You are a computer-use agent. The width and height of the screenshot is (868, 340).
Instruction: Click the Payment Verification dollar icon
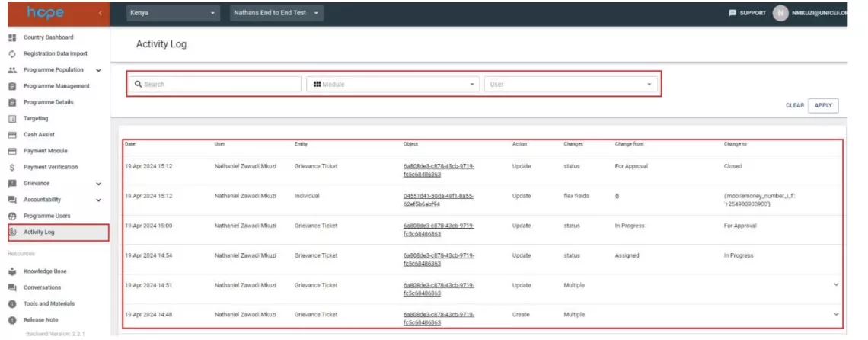click(12, 167)
